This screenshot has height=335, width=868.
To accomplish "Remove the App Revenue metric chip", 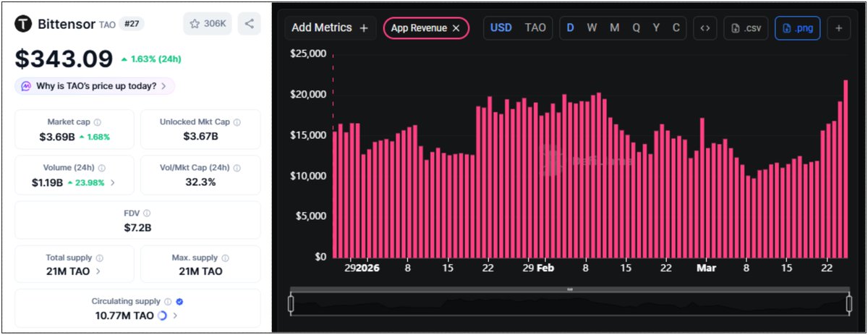I will click(456, 28).
